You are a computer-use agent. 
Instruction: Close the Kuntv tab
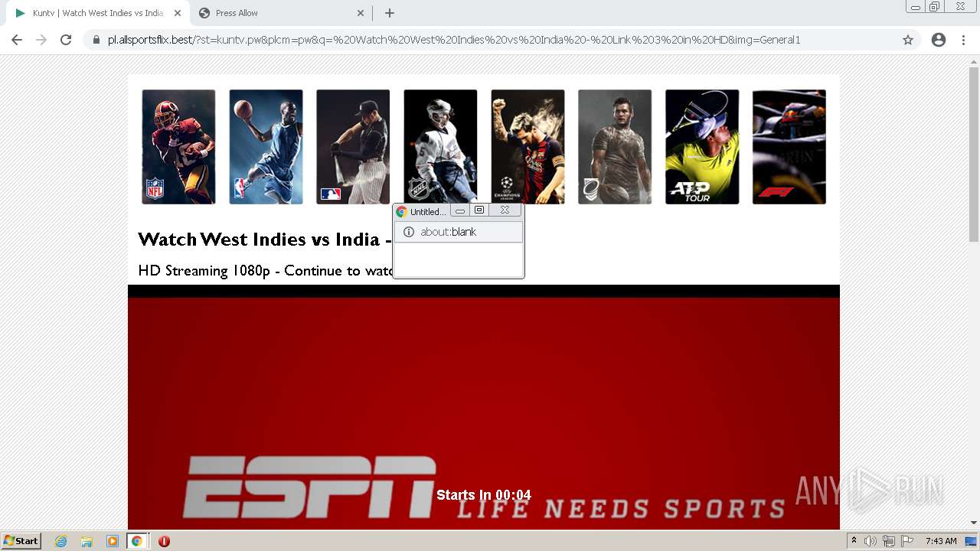pos(178,13)
